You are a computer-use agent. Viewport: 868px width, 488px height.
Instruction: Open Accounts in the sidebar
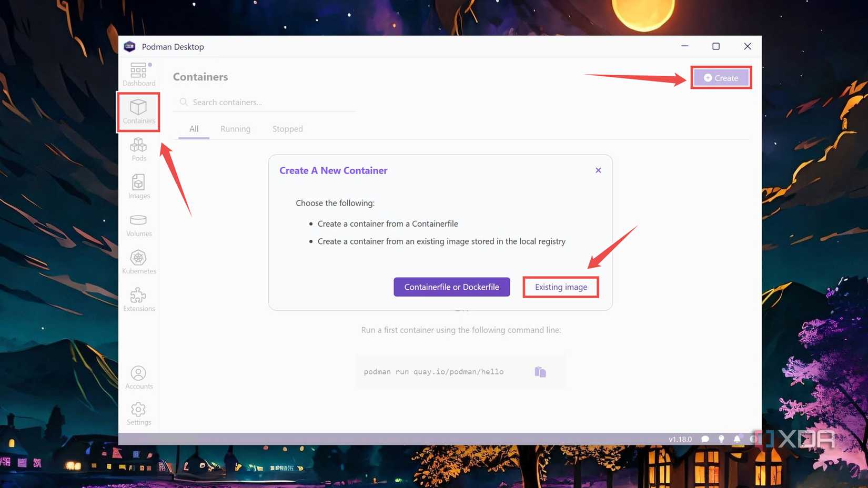tap(139, 378)
